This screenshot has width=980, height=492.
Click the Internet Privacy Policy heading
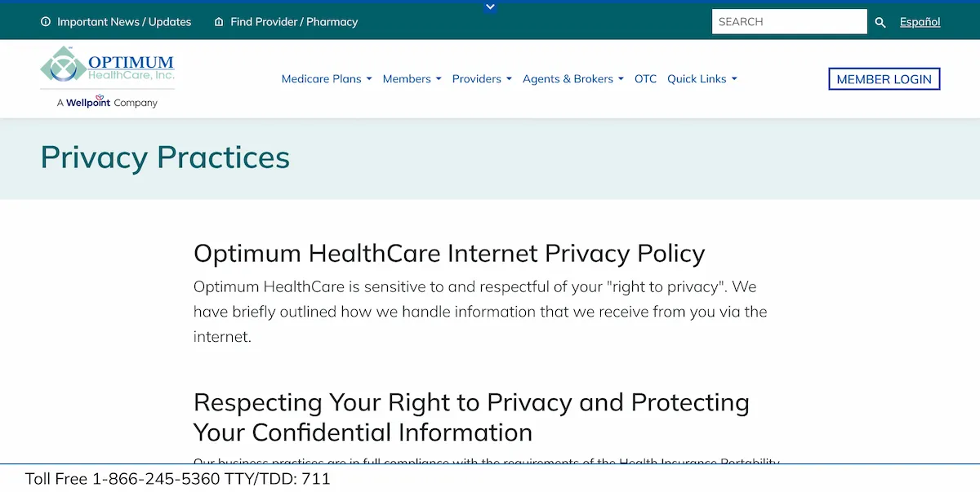click(x=449, y=254)
